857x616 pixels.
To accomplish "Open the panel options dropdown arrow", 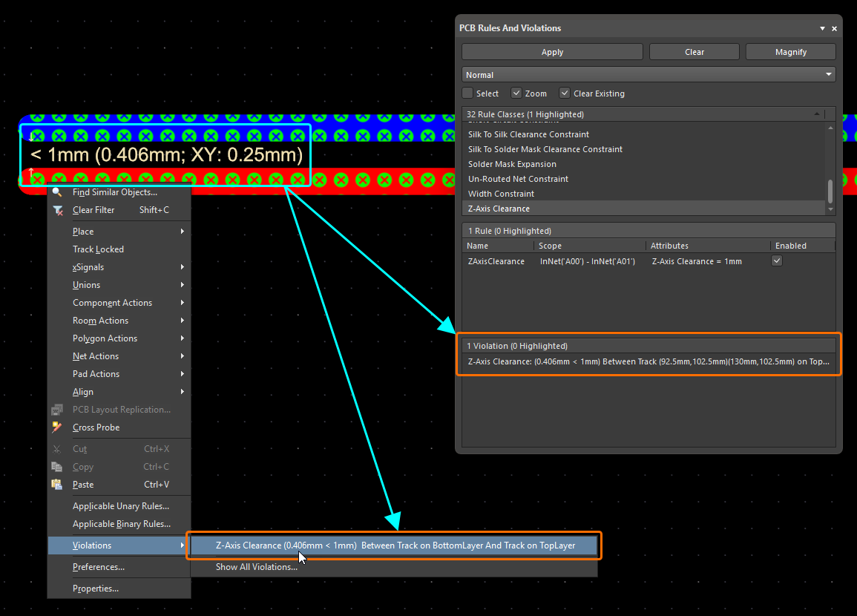I will [822, 28].
